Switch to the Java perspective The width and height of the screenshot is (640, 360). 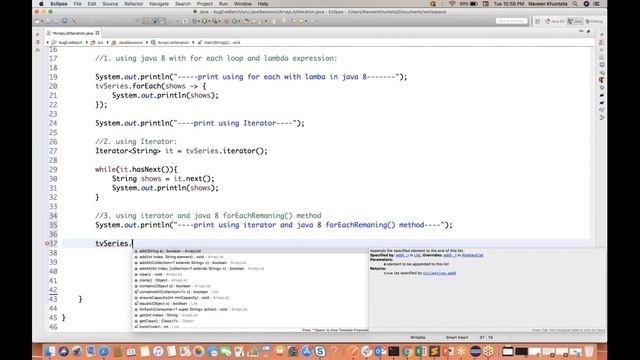tap(575, 21)
